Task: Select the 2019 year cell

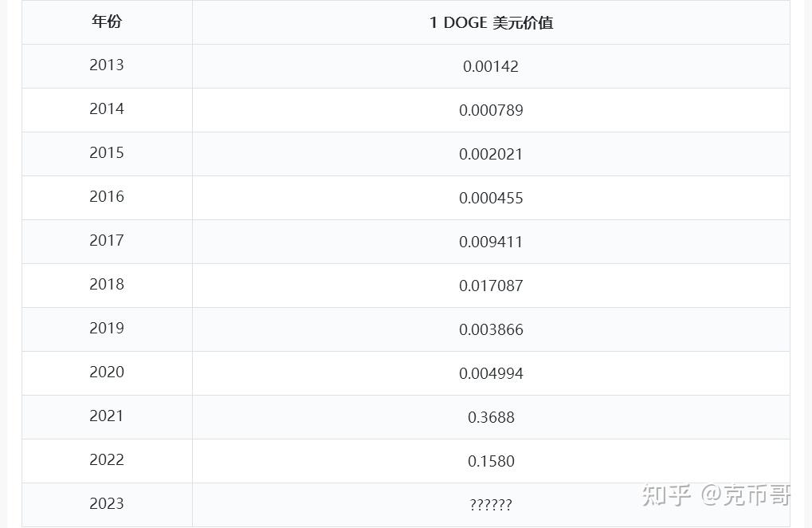Action: [107, 329]
